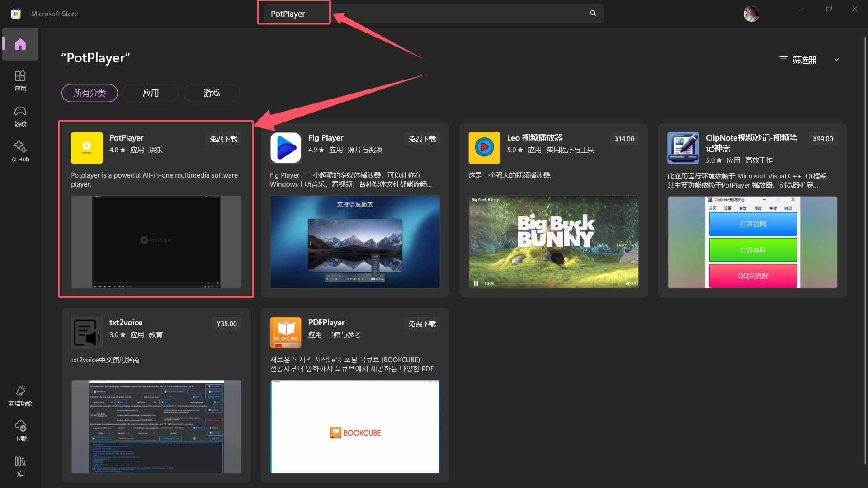Click the Fig Player app title

click(325, 138)
